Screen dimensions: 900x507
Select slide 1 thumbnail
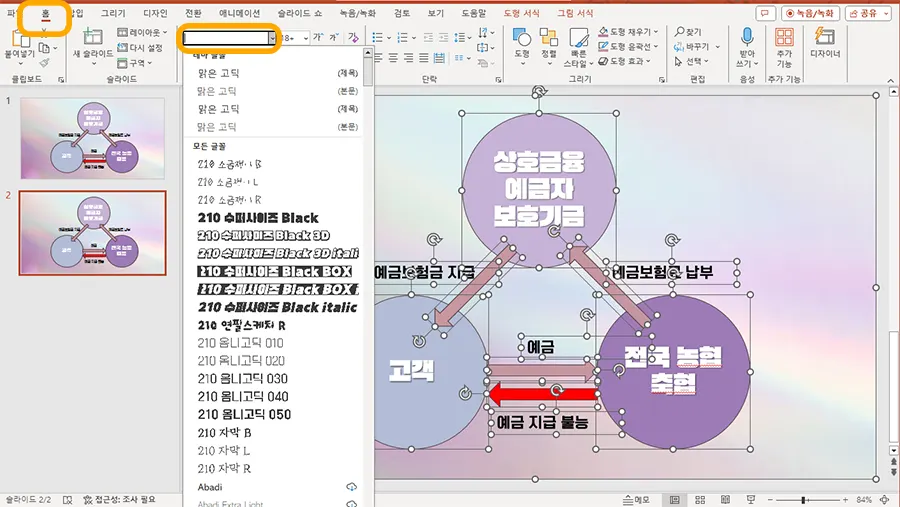tap(92, 138)
